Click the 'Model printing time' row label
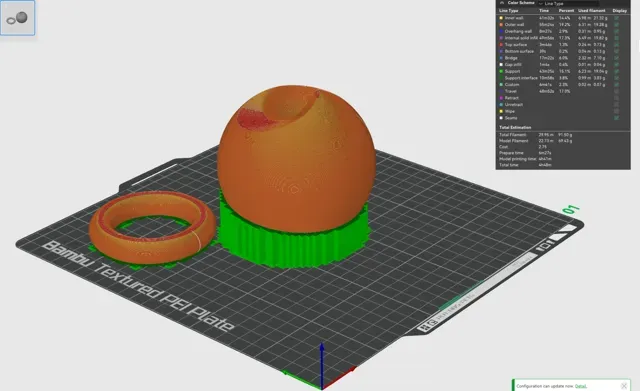Image resolution: width=640 pixels, height=391 pixels. tap(518, 159)
